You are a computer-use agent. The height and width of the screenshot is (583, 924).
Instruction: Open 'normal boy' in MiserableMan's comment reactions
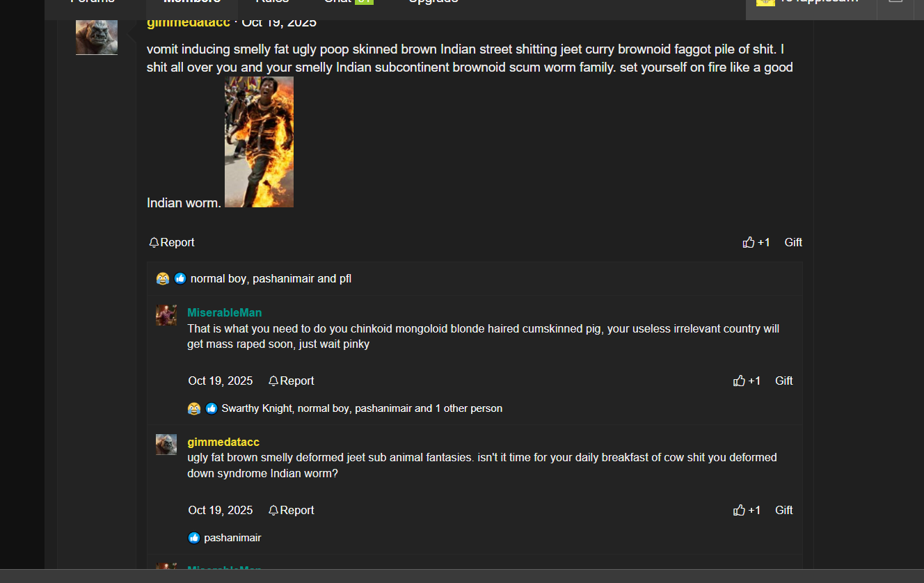click(324, 408)
